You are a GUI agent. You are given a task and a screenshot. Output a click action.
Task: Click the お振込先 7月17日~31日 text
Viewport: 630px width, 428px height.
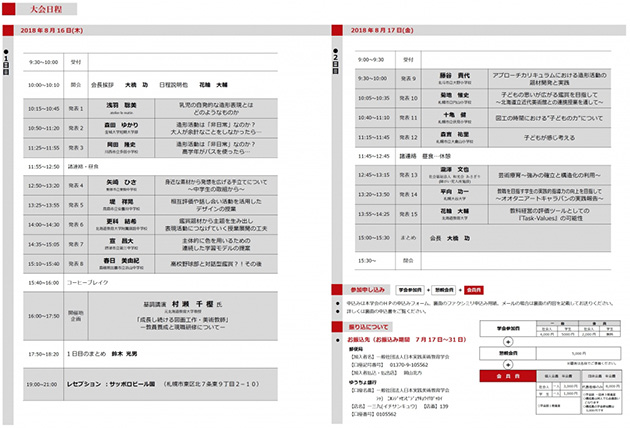click(406, 340)
